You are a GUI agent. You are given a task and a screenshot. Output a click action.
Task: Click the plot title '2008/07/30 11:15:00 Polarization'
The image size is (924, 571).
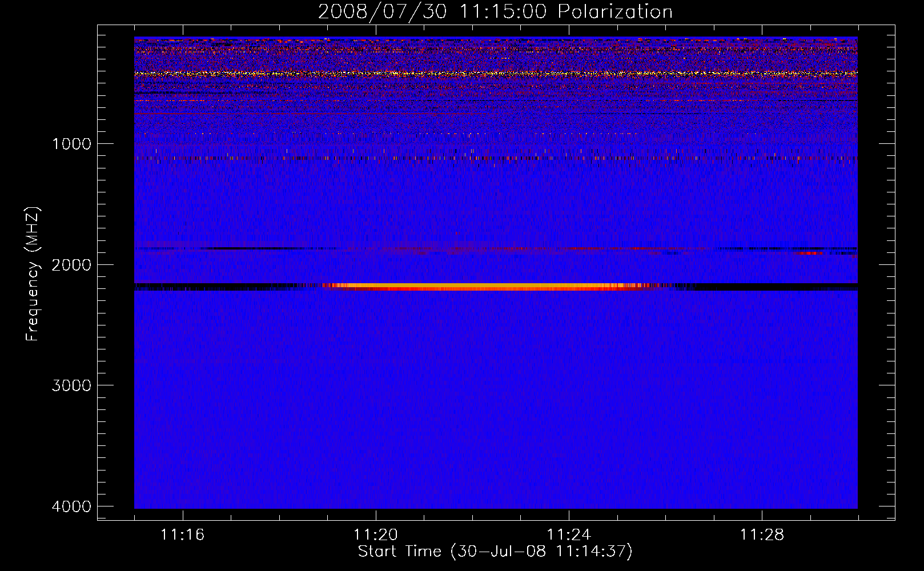click(495, 11)
